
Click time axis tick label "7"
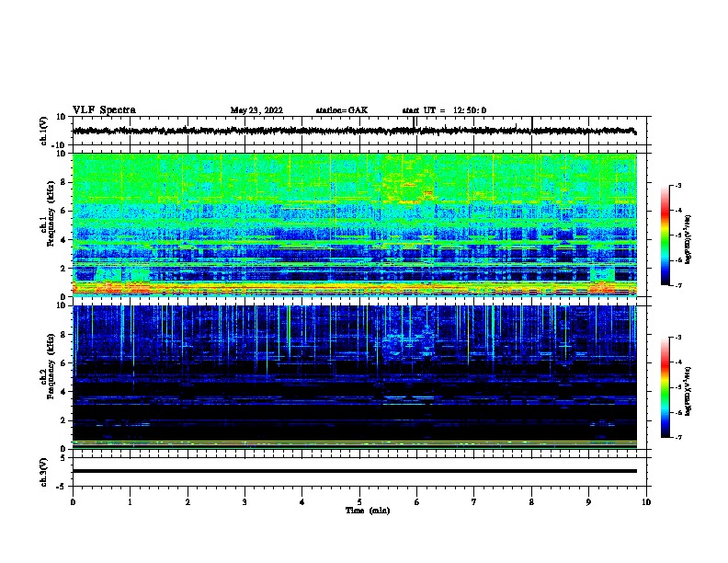point(474,502)
